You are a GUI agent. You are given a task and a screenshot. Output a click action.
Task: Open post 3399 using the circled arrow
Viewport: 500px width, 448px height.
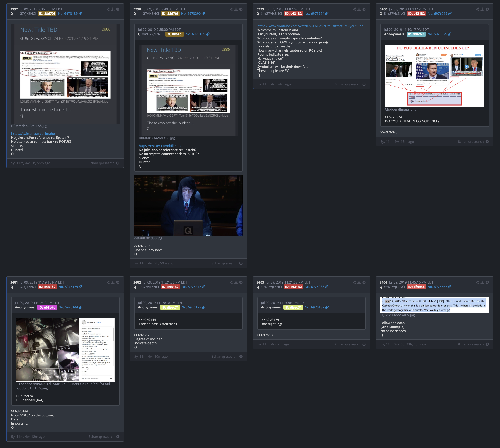coord(364,9)
